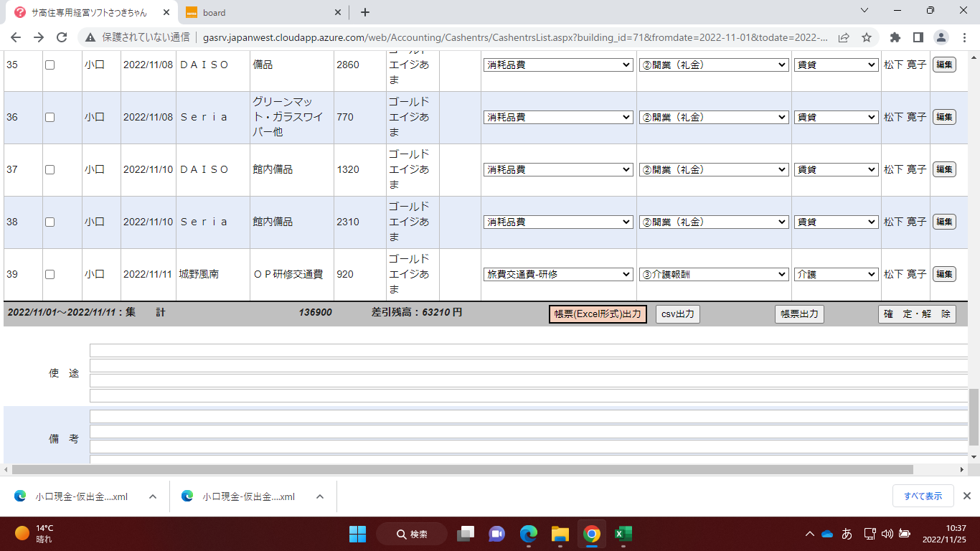Select the checkbox on row 39
Screen dimensions: 980x551
tap(50, 274)
